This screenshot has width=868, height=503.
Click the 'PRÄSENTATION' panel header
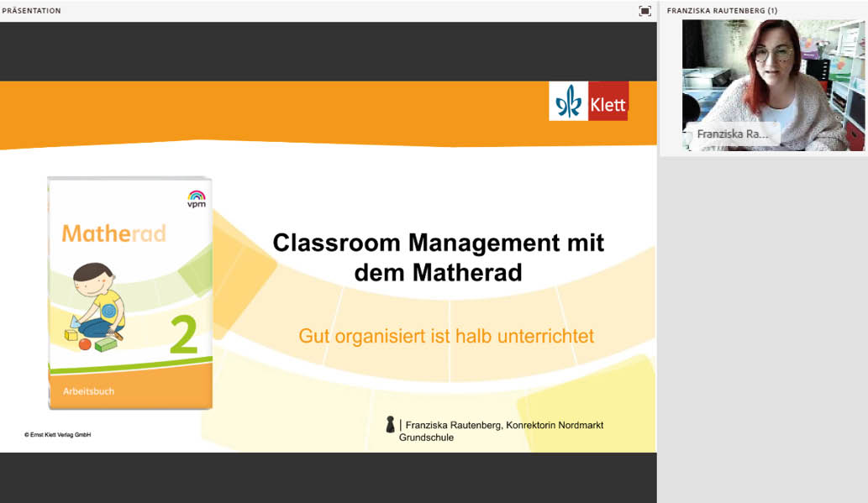(x=32, y=11)
